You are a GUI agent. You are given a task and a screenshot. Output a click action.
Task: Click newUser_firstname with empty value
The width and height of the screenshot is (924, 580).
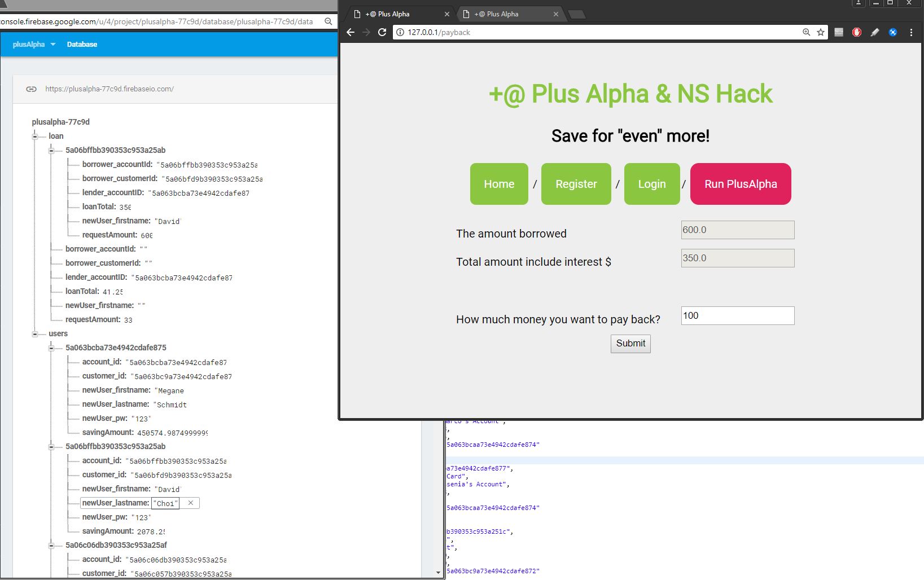[106, 306]
